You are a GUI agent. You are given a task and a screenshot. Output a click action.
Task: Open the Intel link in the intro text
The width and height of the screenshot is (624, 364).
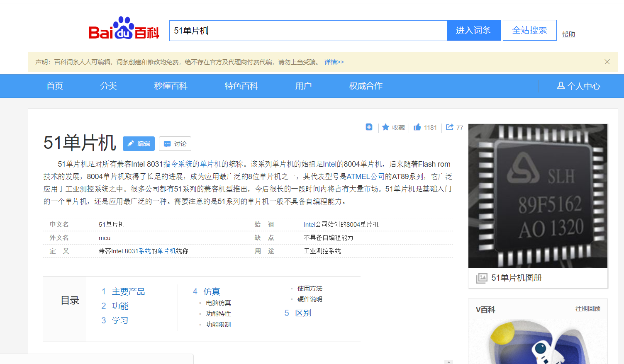330,164
